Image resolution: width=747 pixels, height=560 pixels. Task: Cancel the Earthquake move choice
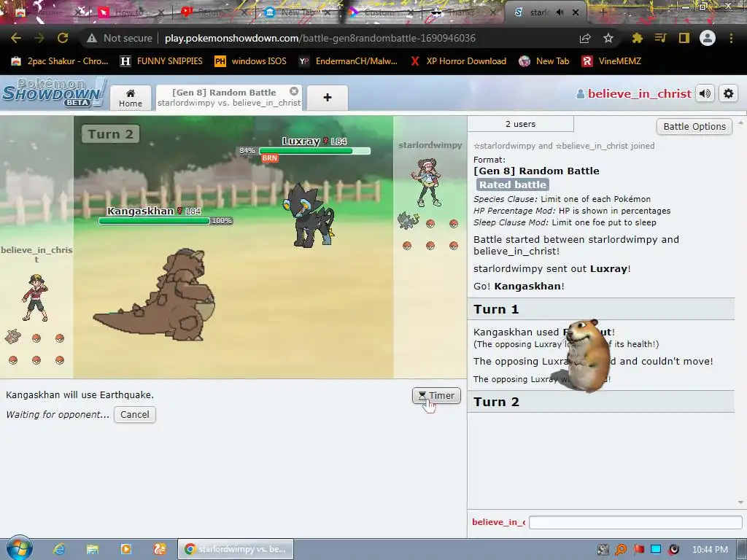click(135, 414)
